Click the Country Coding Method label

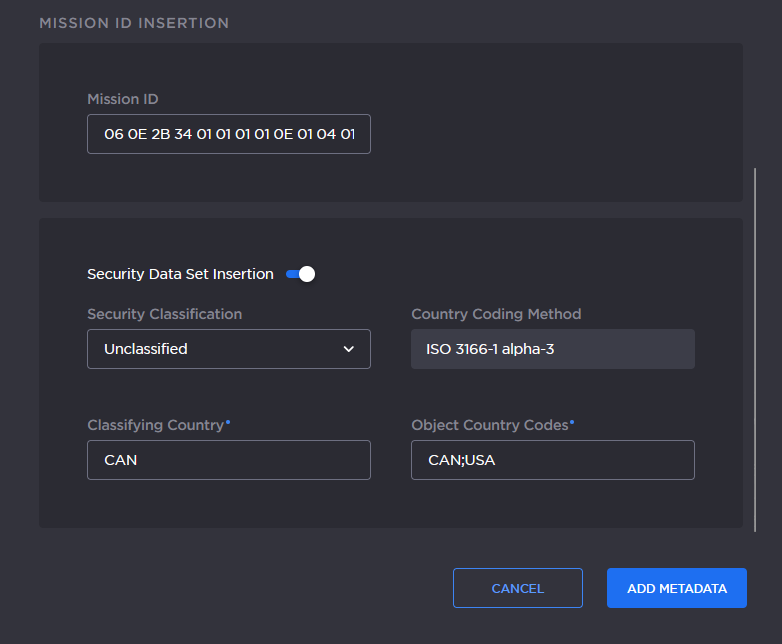pos(496,314)
